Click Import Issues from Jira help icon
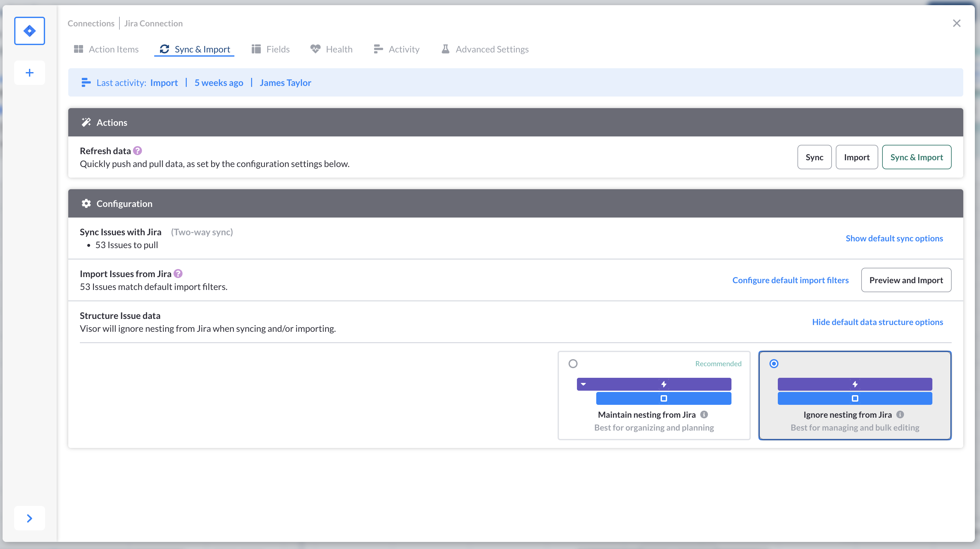Viewport: 980px width, 549px height. (178, 274)
